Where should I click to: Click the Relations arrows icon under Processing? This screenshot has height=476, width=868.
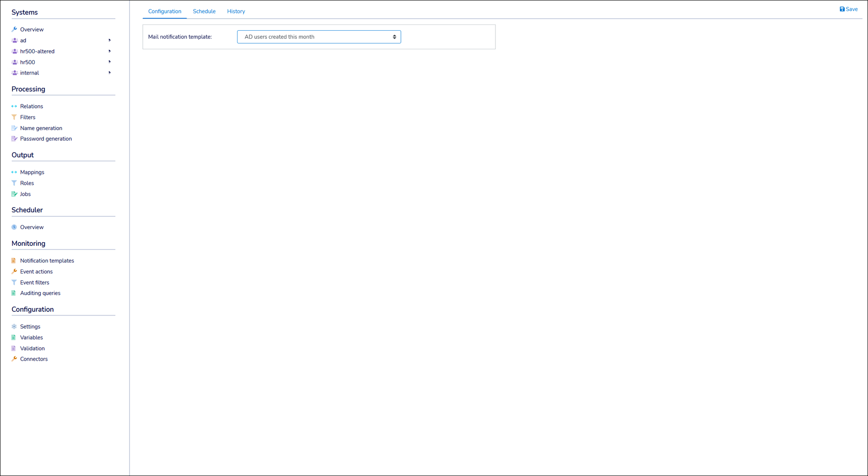pos(14,106)
